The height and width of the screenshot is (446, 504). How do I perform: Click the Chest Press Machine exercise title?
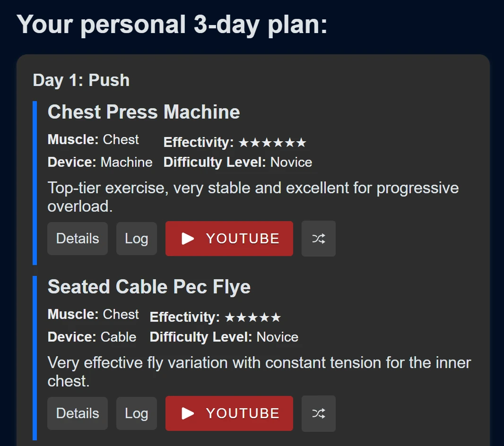[x=144, y=112]
